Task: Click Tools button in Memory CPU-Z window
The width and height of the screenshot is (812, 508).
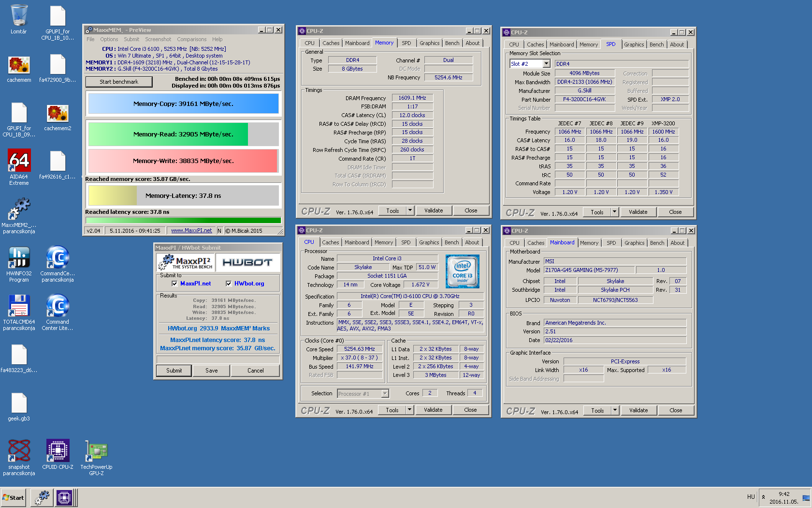Action: pos(392,210)
